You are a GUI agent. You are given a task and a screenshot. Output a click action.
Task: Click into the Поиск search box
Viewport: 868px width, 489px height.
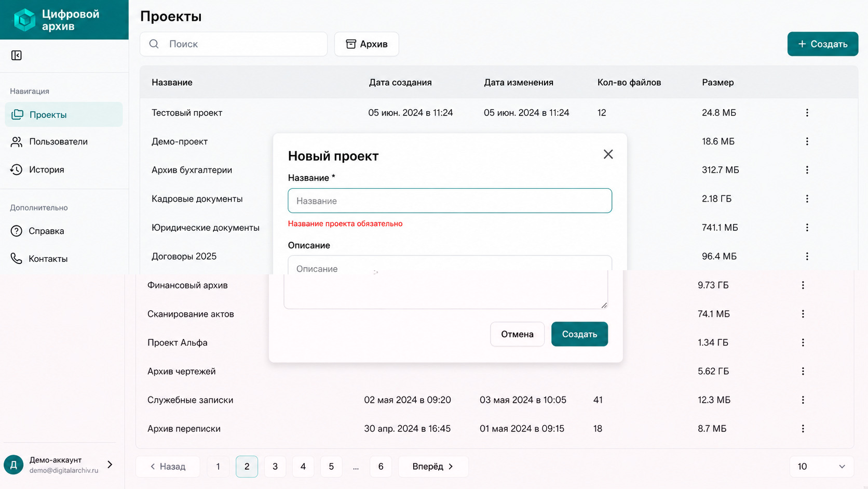[x=234, y=44]
